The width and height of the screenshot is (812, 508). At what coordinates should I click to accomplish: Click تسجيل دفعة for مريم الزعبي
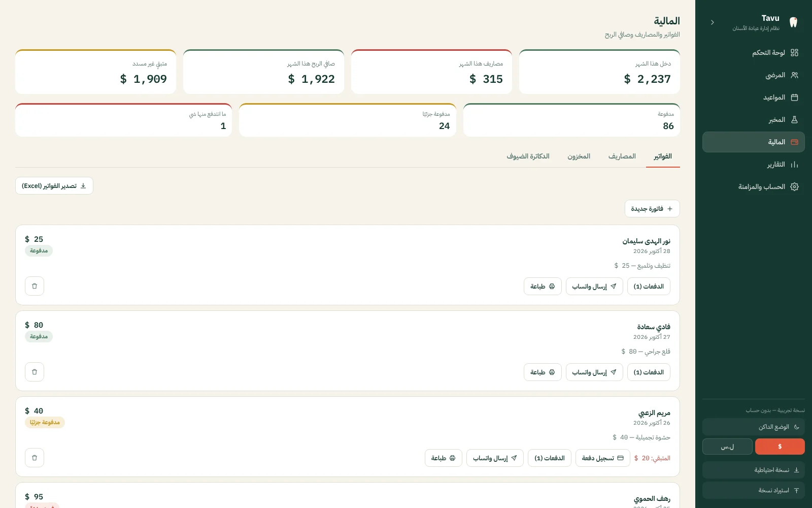pos(603,458)
